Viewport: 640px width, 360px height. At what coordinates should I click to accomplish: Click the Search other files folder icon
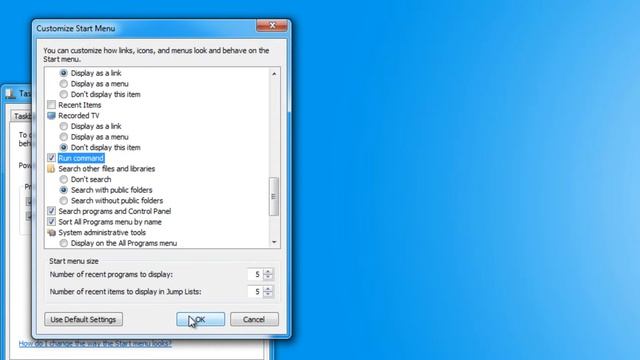pos(51,169)
